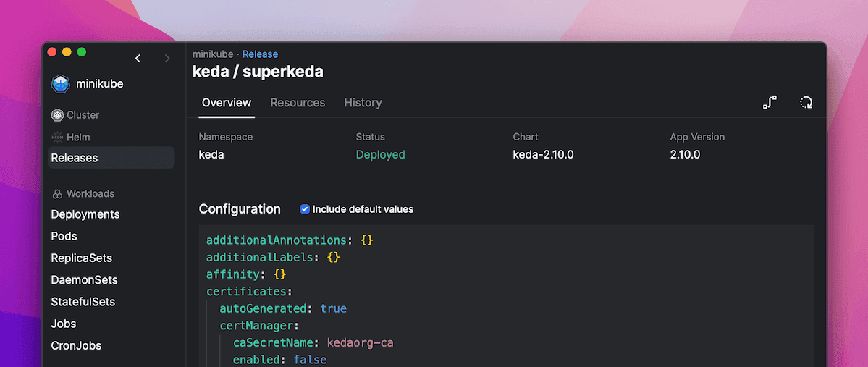The height and width of the screenshot is (367, 868).
Task: Click the red close window button
Action: click(52, 52)
